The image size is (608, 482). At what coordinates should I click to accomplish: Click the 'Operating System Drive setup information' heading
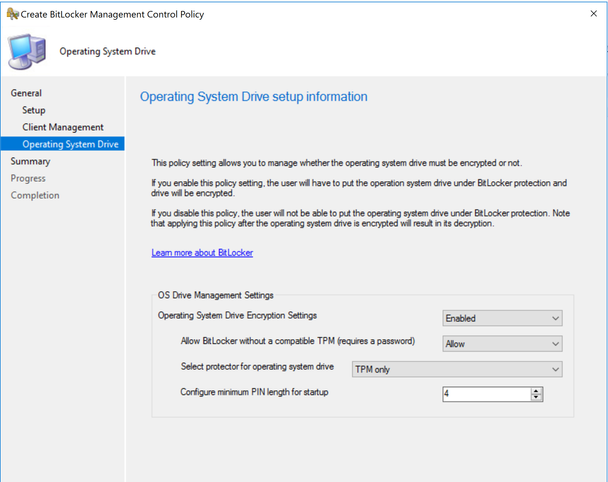254,97
